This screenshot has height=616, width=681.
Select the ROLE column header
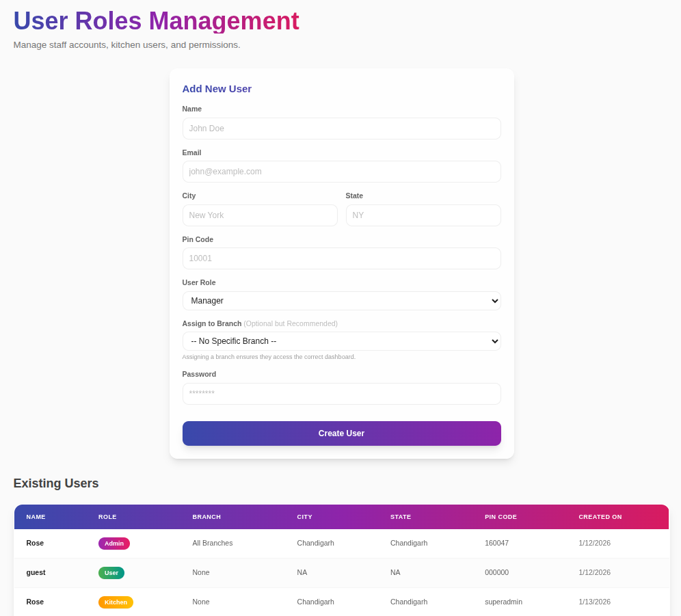(x=107, y=517)
